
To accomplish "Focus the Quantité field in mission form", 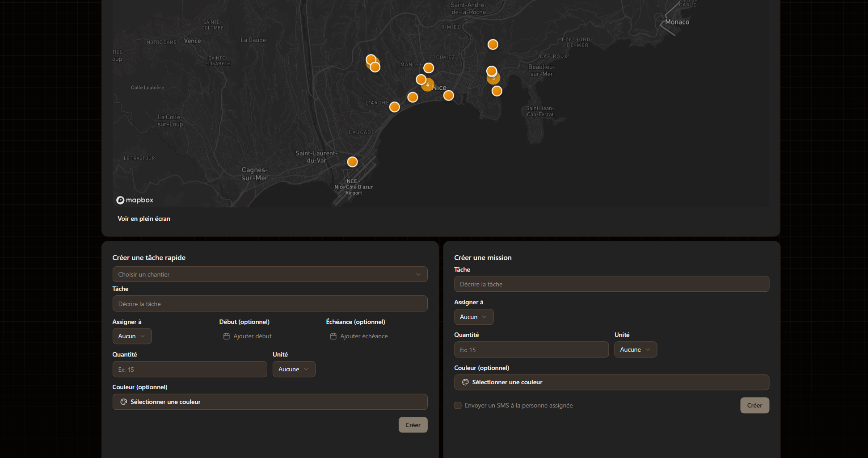I will [531, 349].
